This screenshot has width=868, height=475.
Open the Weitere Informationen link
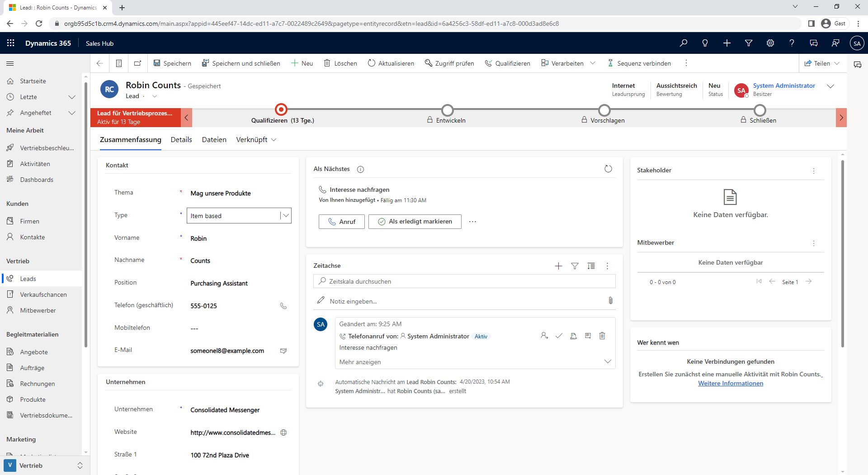(x=730, y=383)
